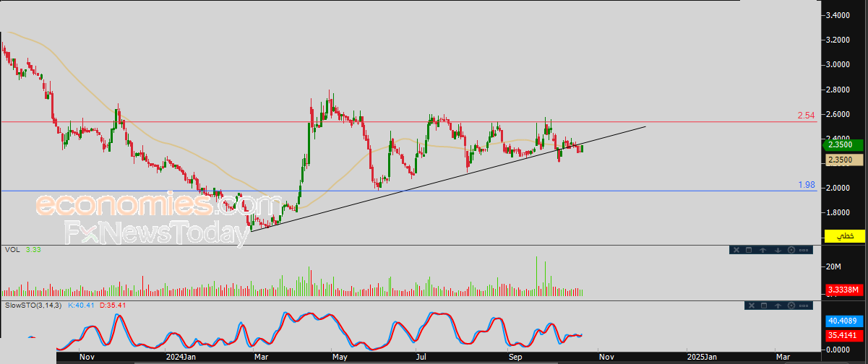Screen dimensions: 868x364
Task: Maximize the SlowSTO panel window icon
Action: click(x=764, y=306)
